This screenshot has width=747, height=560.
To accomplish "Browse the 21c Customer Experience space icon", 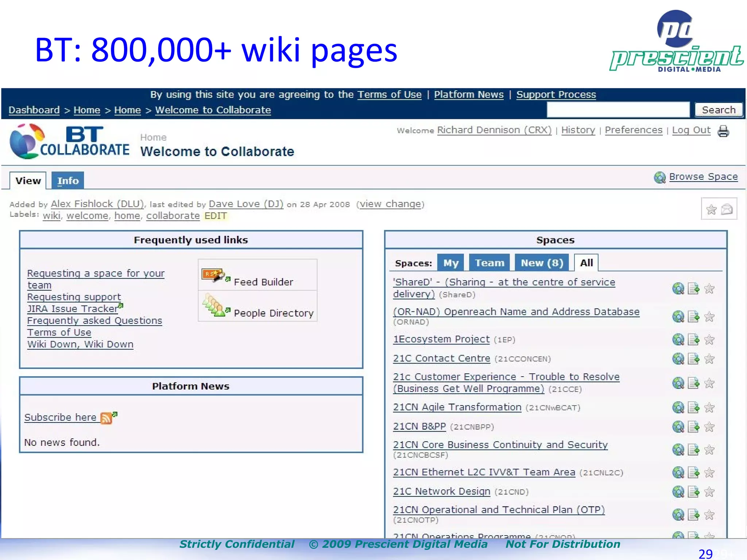I will (x=678, y=383).
